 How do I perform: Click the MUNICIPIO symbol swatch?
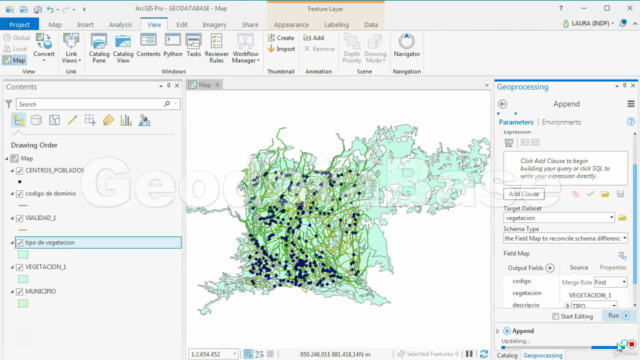[x=23, y=304]
